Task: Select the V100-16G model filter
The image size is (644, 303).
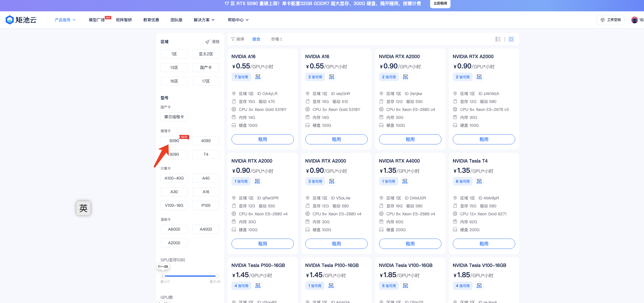Action: (174, 205)
